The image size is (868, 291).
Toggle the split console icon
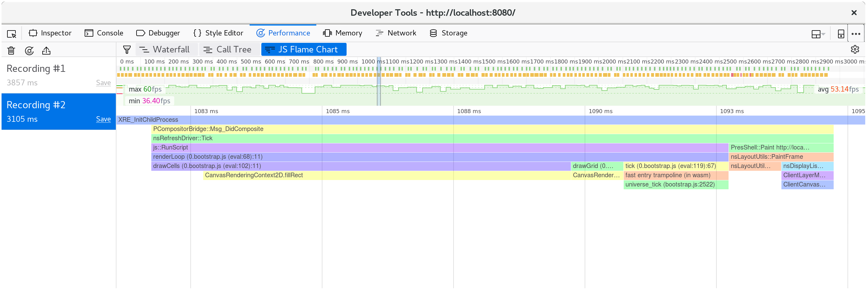coord(841,33)
